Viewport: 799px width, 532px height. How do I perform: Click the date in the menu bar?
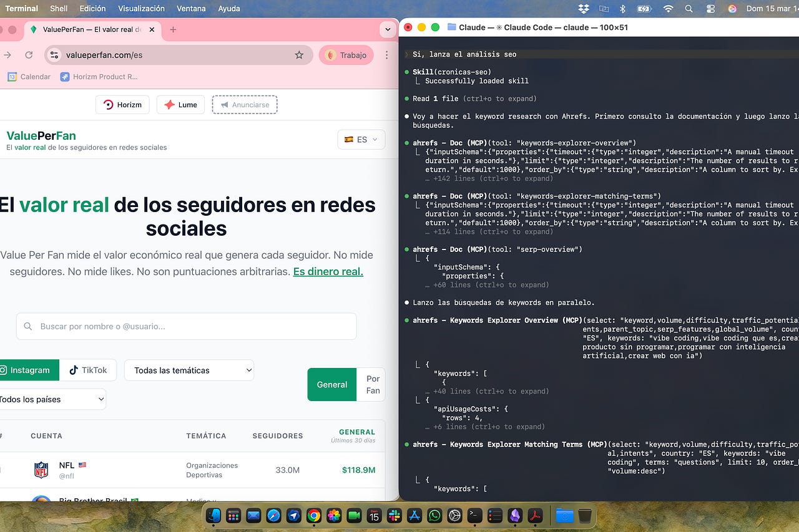pyautogui.click(x=772, y=9)
